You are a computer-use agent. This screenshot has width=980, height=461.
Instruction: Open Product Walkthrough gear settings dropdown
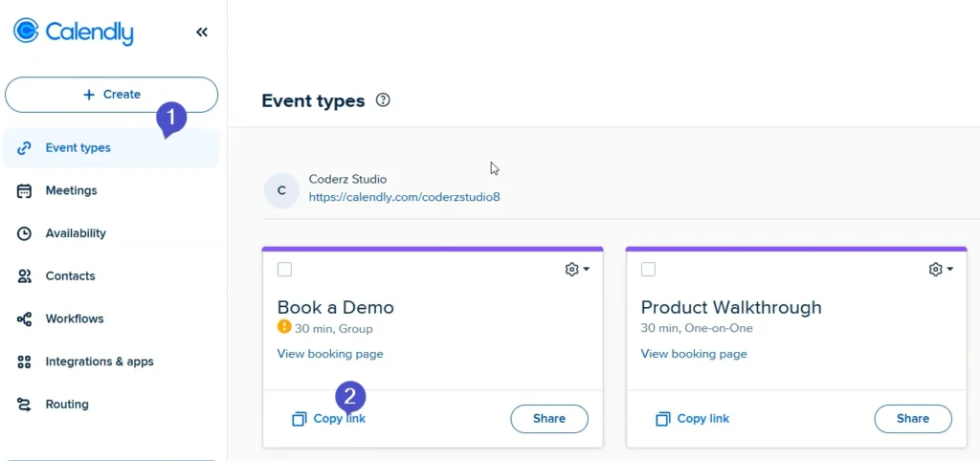(x=941, y=269)
